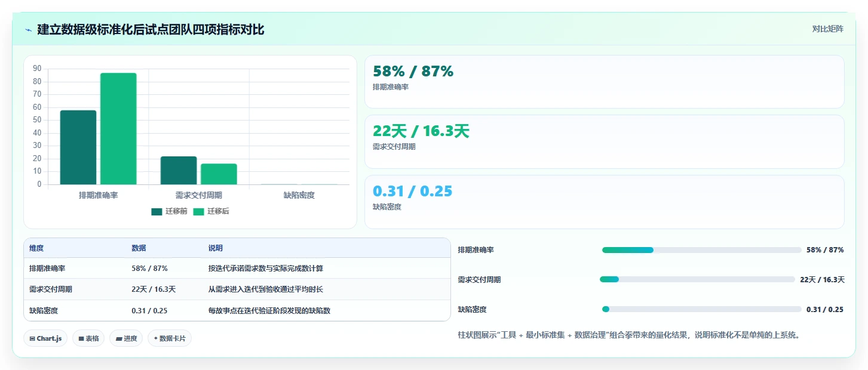868x370 pixels.
Task: Click the 22天 / 16.3天 table cell
Action: point(154,289)
